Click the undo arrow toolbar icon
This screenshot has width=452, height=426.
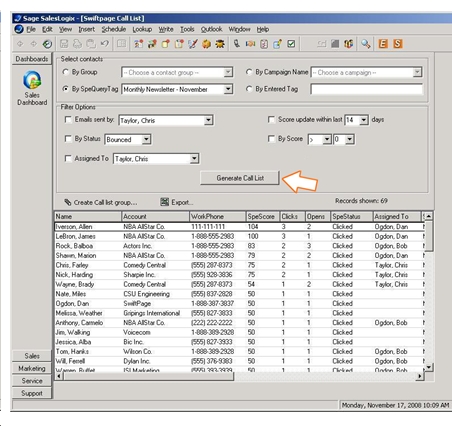(105, 44)
